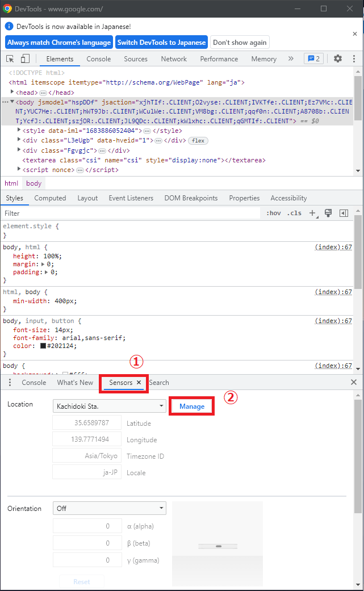Click the Timezone ID input field

point(87,456)
